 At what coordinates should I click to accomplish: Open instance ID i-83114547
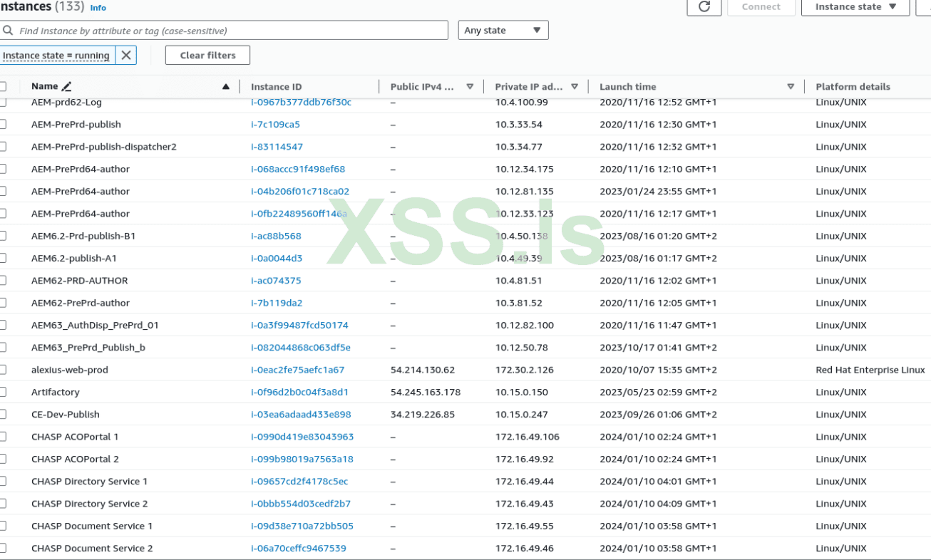(x=277, y=147)
